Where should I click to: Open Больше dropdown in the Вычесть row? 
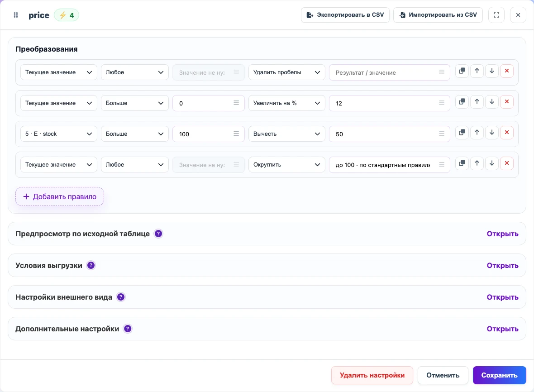click(x=134, y=134)
